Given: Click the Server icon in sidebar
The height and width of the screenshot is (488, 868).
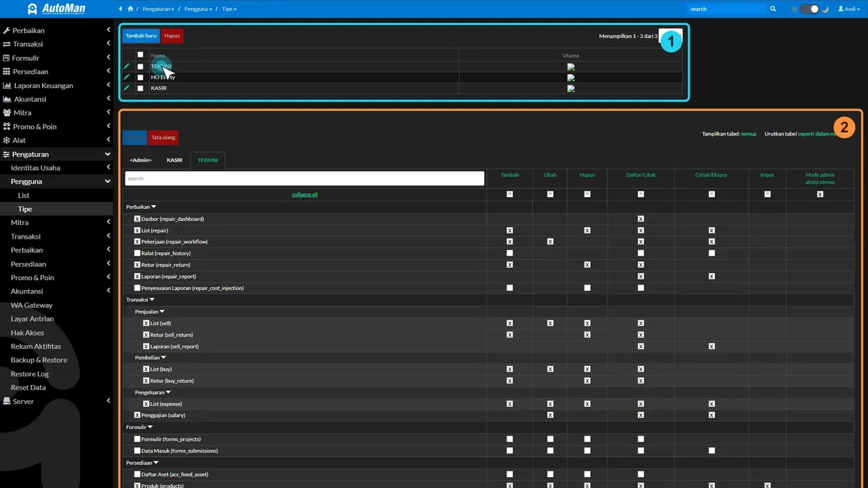Looking at the screenshot, I should pyautogui.click(x=7, y=401).
